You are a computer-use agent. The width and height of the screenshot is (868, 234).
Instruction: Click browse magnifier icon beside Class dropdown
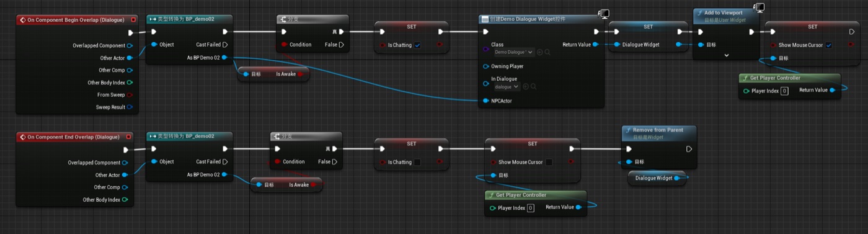(547, 52)
